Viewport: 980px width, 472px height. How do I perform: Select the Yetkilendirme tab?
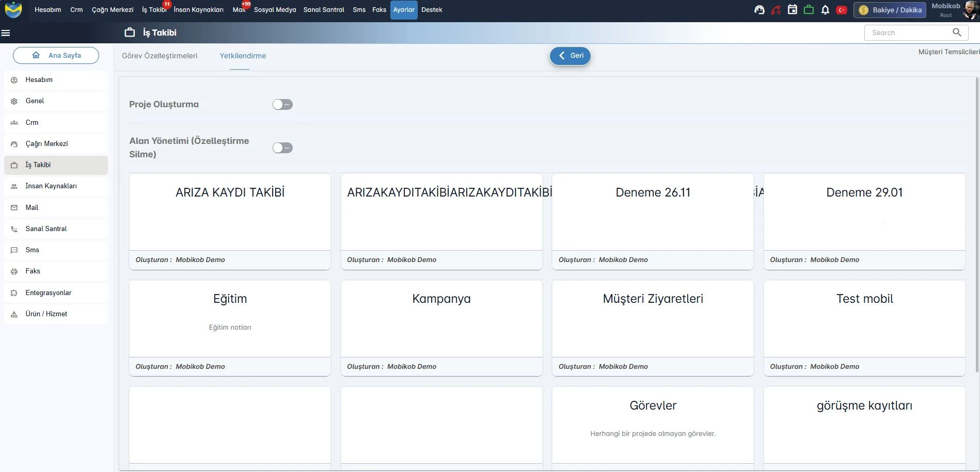[243, 56]
